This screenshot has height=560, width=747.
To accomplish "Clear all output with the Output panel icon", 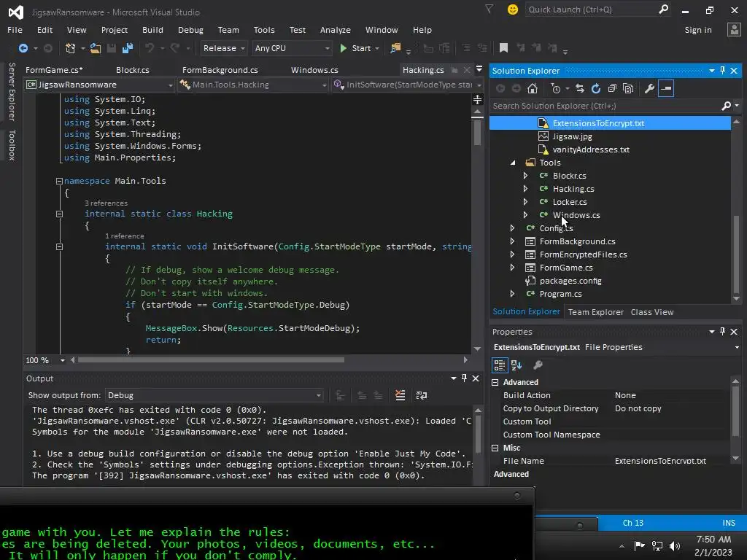I will pyautogui.click(x=400, y=394).
